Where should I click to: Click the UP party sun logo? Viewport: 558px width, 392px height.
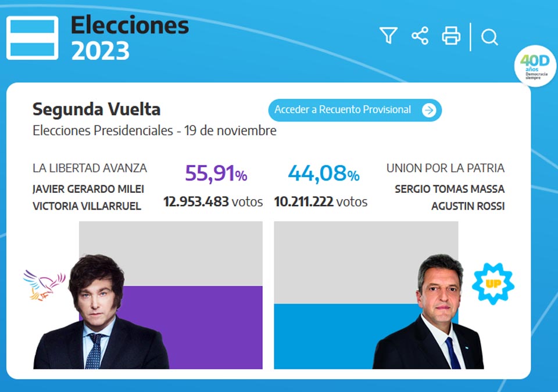coord(492,284)
